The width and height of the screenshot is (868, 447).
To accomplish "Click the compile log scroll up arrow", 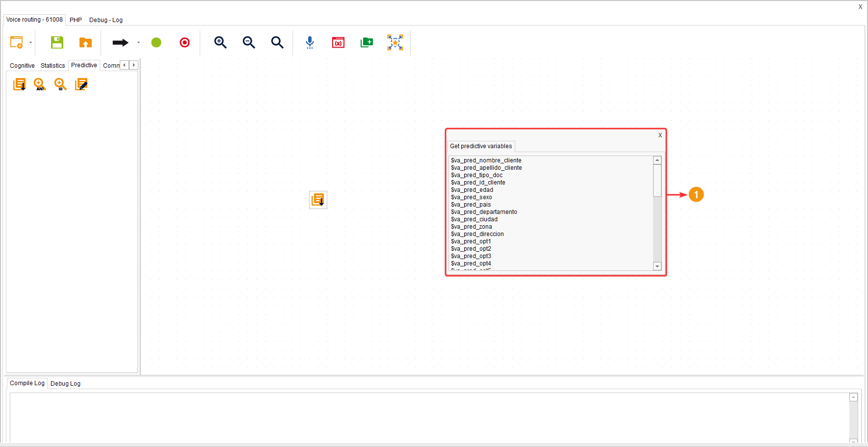I will tap(854, 397).
